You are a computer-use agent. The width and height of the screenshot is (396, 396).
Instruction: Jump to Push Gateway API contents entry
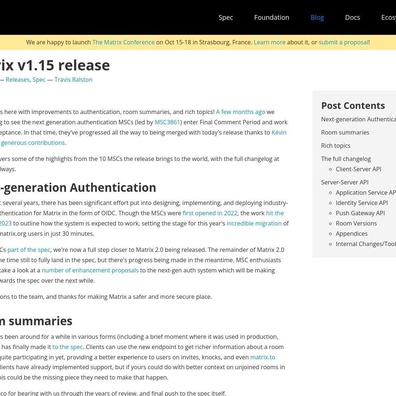click(x=360, y=213)
